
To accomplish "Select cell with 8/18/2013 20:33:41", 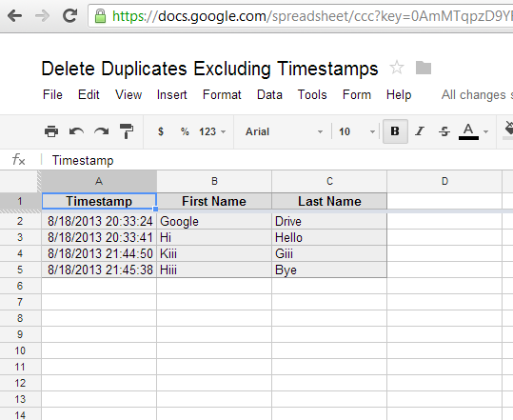I will pos(99,237).
